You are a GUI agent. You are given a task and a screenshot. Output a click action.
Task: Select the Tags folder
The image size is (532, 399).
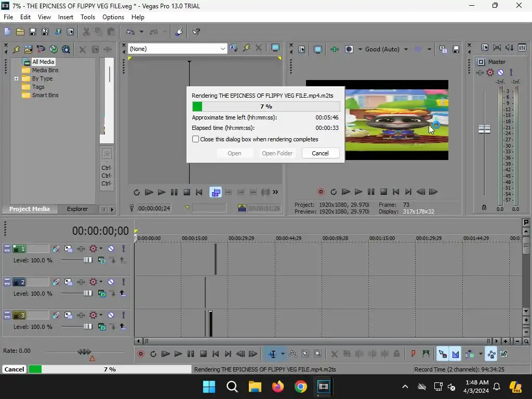coord(38,87)
